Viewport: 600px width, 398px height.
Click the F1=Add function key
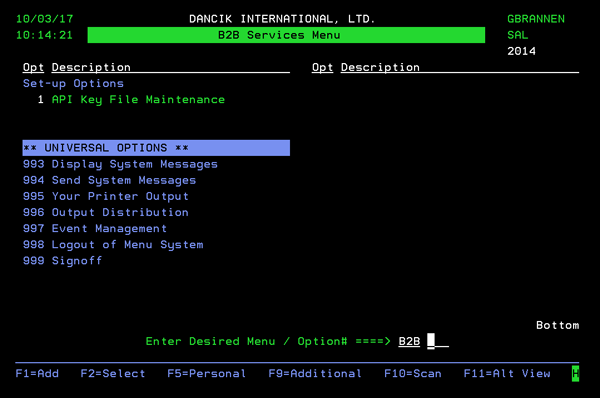(37, 374)
